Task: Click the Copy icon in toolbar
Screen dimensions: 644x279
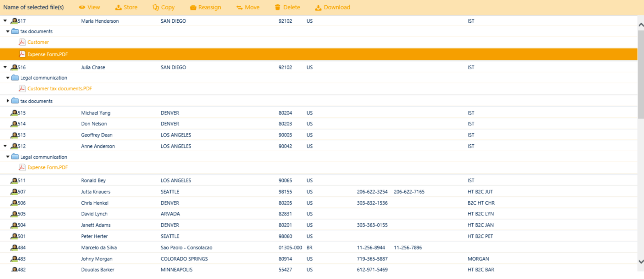Action: [x=156, y=7]
